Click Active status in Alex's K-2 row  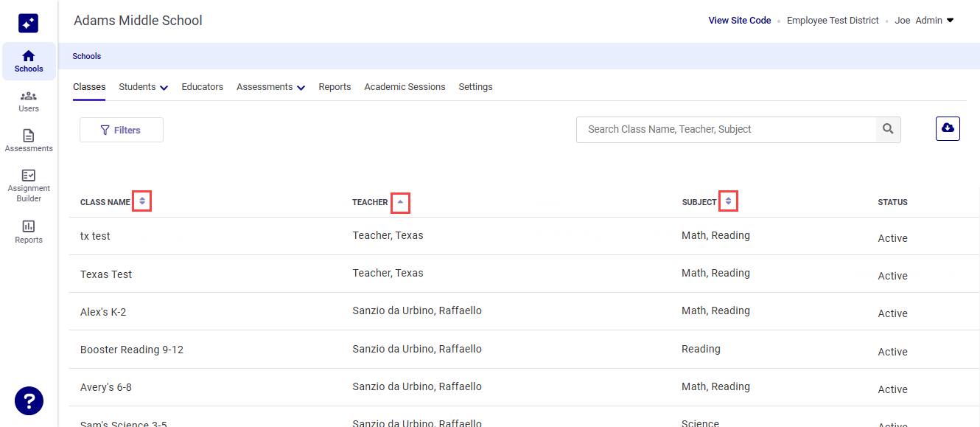tap(892, 313)
